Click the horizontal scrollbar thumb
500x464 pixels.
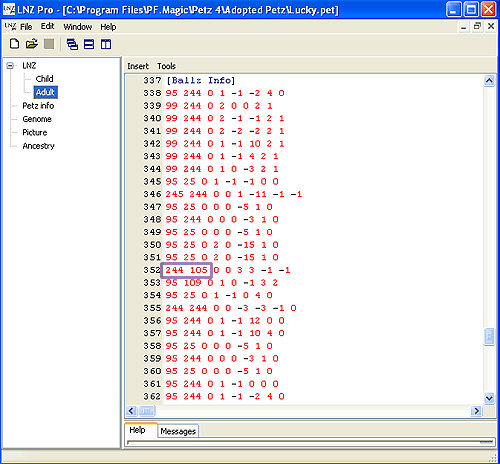tap(147, 411)
